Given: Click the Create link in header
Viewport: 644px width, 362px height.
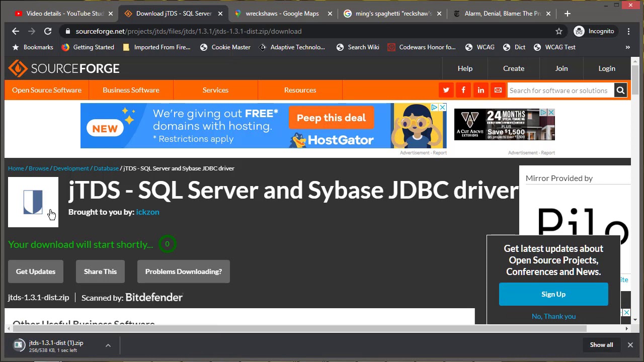Looking at the screenshot, I should click(514, 68).
